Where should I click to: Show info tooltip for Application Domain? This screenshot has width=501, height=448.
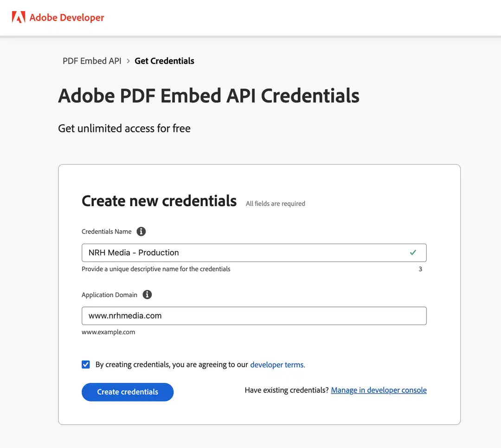coord(147,294)
